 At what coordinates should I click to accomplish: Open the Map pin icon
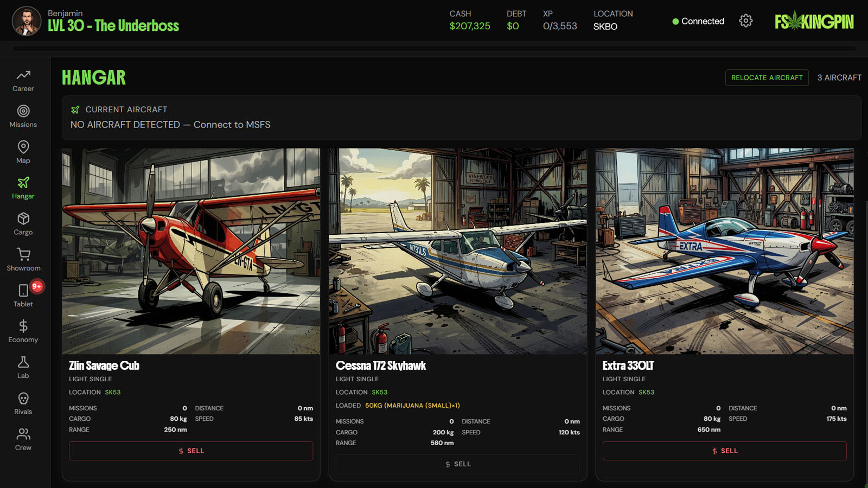(23, 147)
